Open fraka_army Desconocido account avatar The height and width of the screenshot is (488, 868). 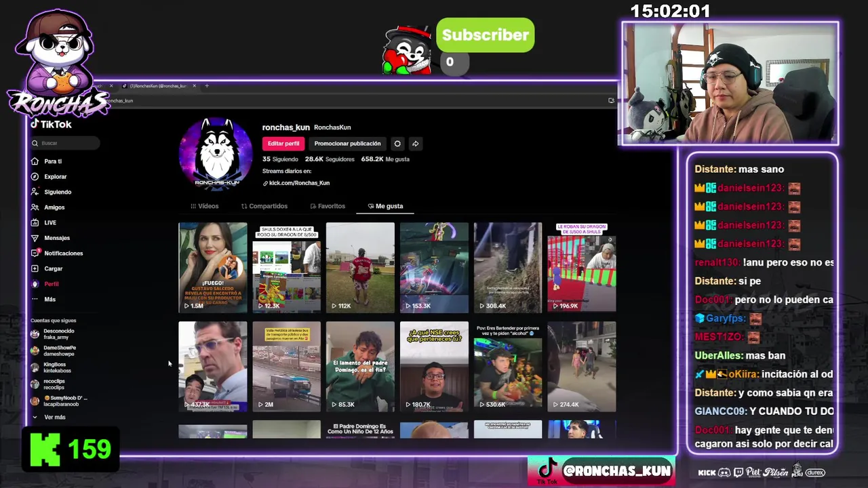pyautogui.click(x=35, y=333)
